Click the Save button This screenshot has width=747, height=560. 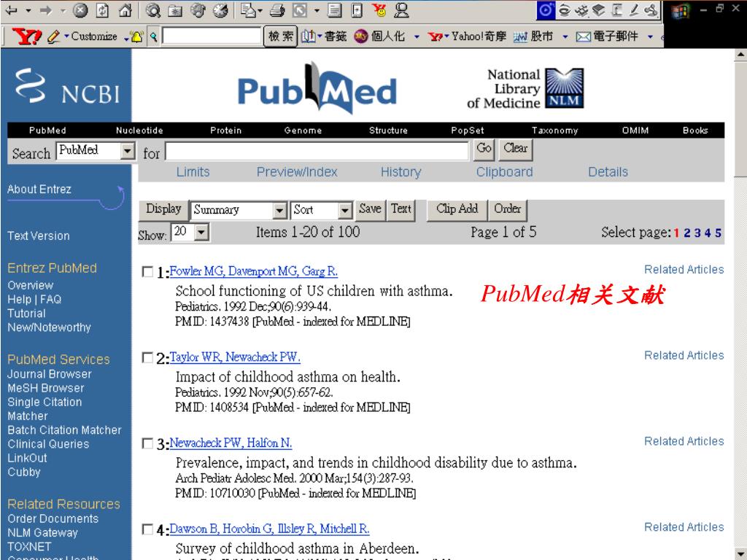click(370, 210)
